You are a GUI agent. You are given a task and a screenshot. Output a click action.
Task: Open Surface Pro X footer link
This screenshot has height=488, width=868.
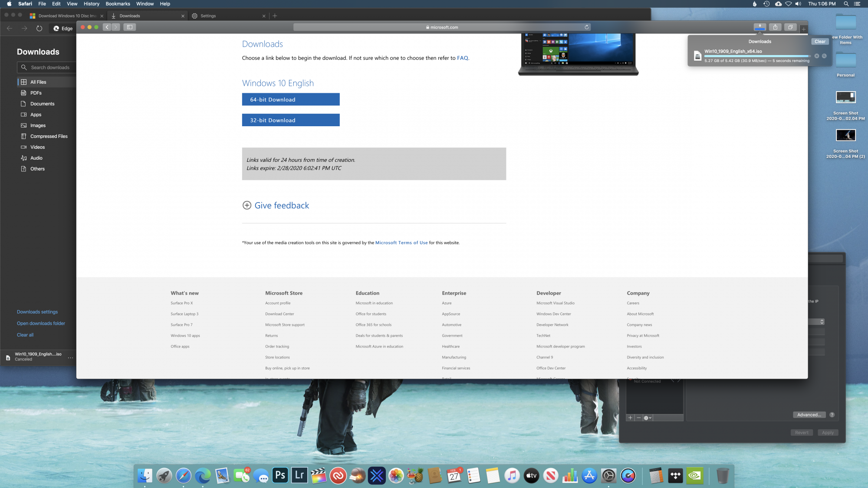[182, 303]
